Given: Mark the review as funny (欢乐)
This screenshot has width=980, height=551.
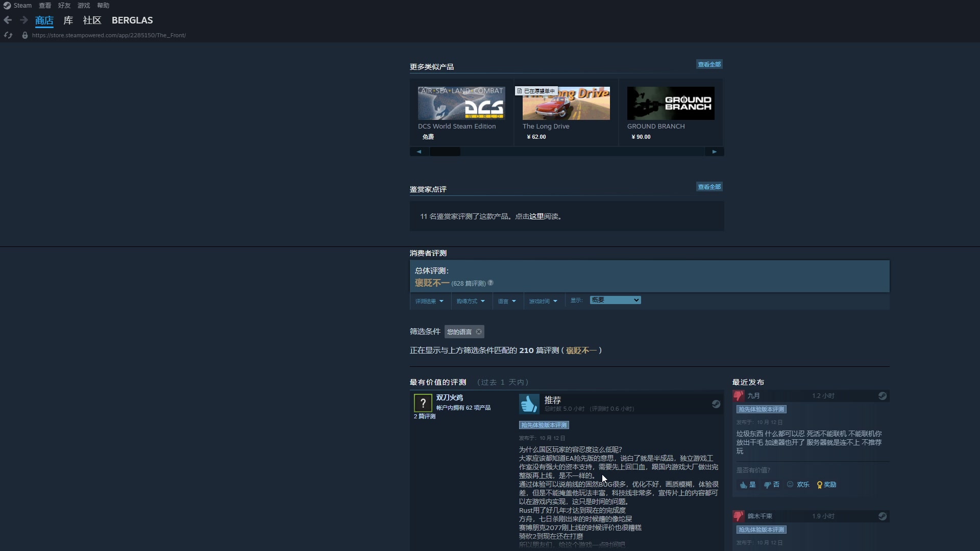Looking at the screenshot, I should 798,485.
